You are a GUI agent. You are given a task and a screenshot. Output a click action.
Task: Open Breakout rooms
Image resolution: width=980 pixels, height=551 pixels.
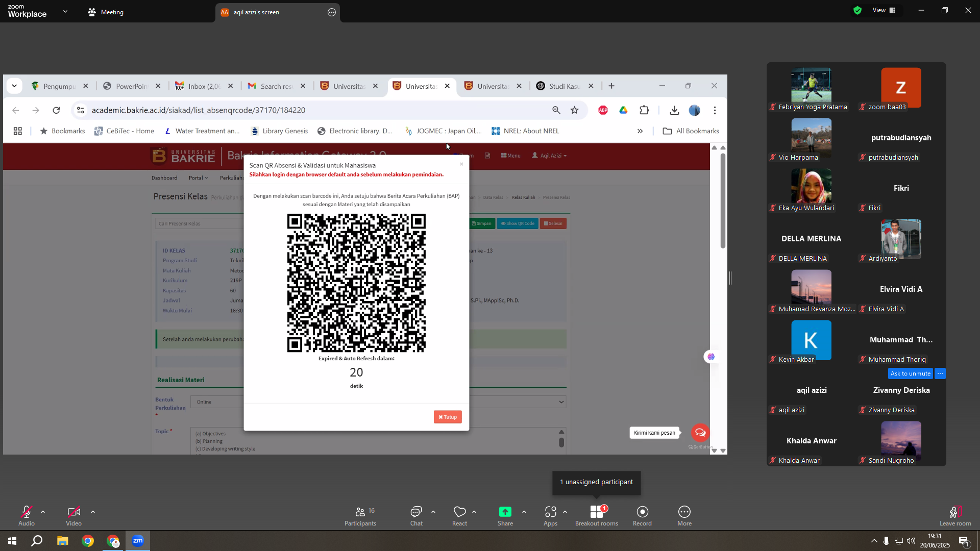pos(597,515)
